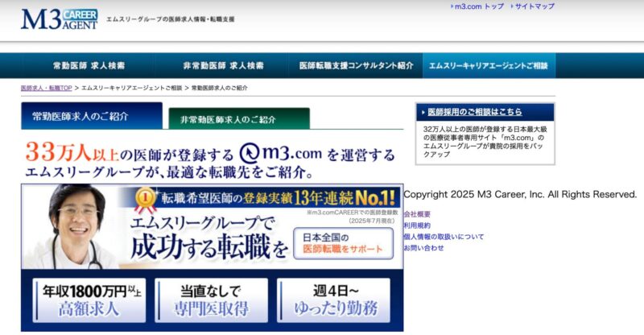Open the m3.com トップ link
This screenshot has height=335, width=644.
pyautogui.click(x=478, y=6)
